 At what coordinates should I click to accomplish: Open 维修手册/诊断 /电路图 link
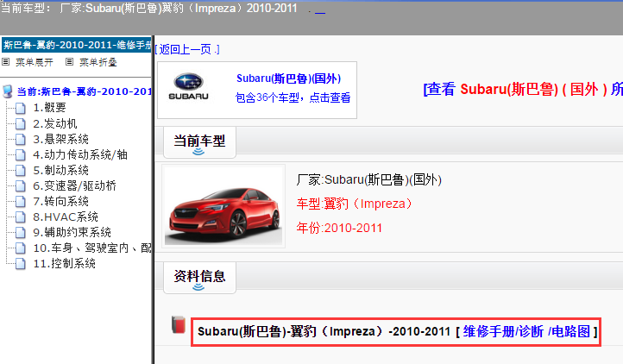point(526,331)
